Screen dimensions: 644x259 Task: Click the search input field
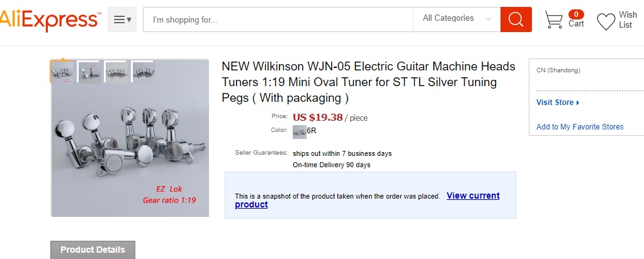pyautogui.click(x=277, y=19)
